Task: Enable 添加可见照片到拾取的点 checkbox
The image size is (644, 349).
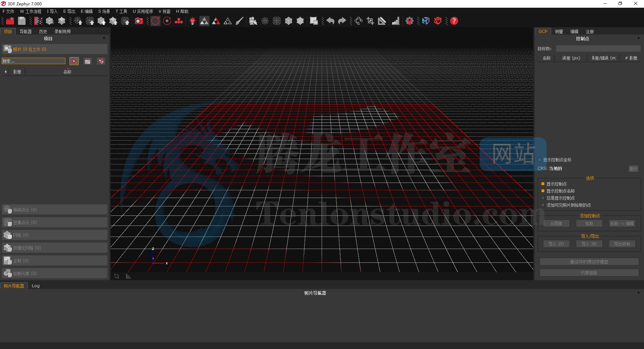Action: click(543, 205)
